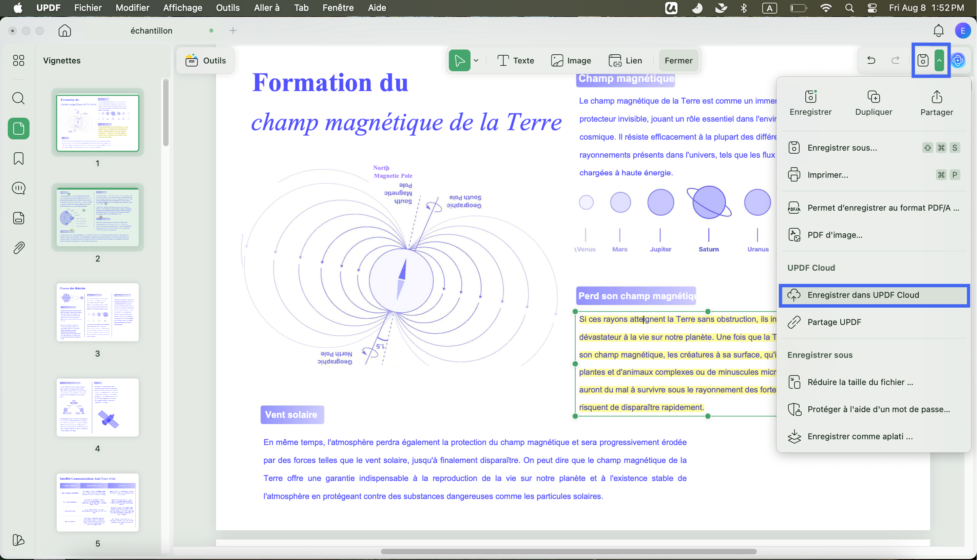This screenshot has height=560, width=977.
Task: Open the Modifier menu
Action: [132, 8]
